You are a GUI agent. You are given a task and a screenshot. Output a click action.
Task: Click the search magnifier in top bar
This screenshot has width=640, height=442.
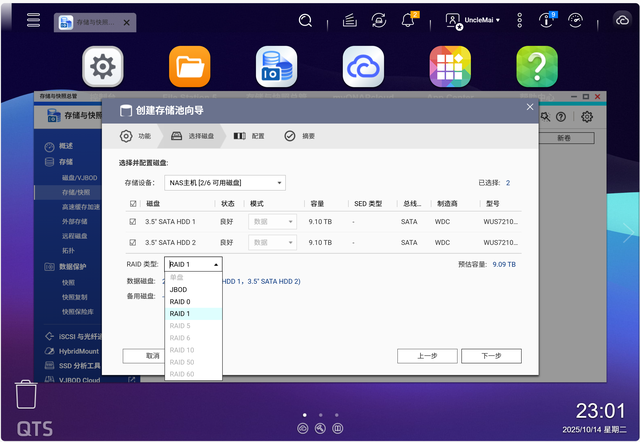pyautogui.click(x=305, y=20)
